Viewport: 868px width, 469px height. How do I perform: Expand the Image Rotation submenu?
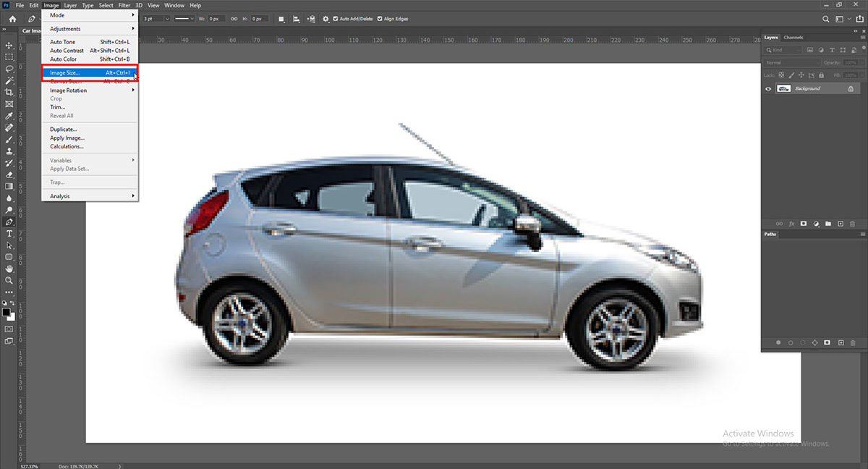click(x=69, y=90)
